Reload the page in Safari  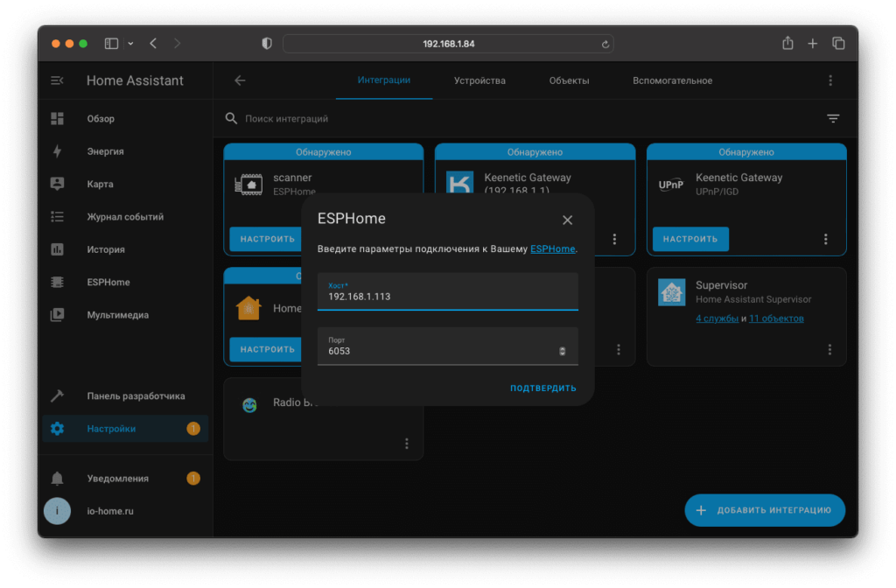point(605,44)
